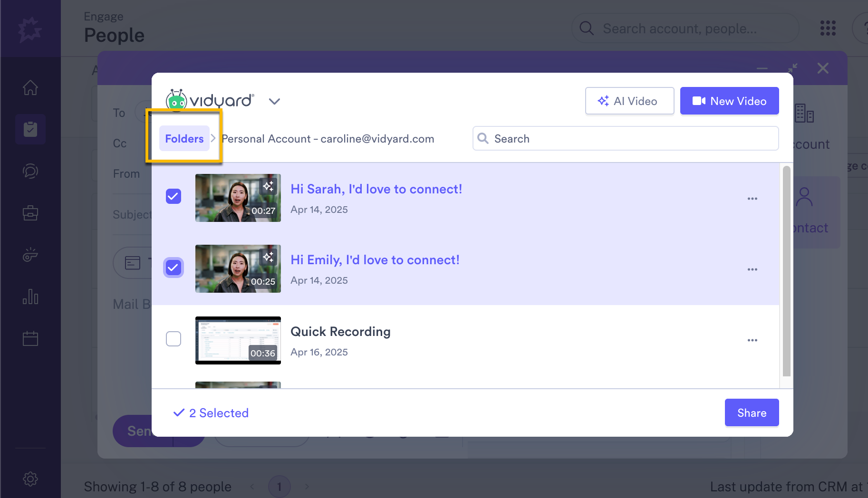Click the Apr 16, 2025 date text
868x498 pixels.
[319, 352]
